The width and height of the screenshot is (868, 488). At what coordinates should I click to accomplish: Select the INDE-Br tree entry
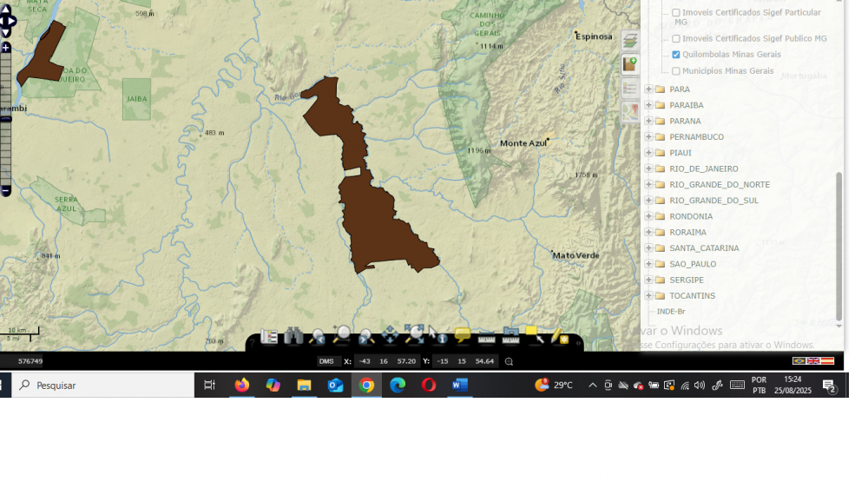tap(670, 312)
